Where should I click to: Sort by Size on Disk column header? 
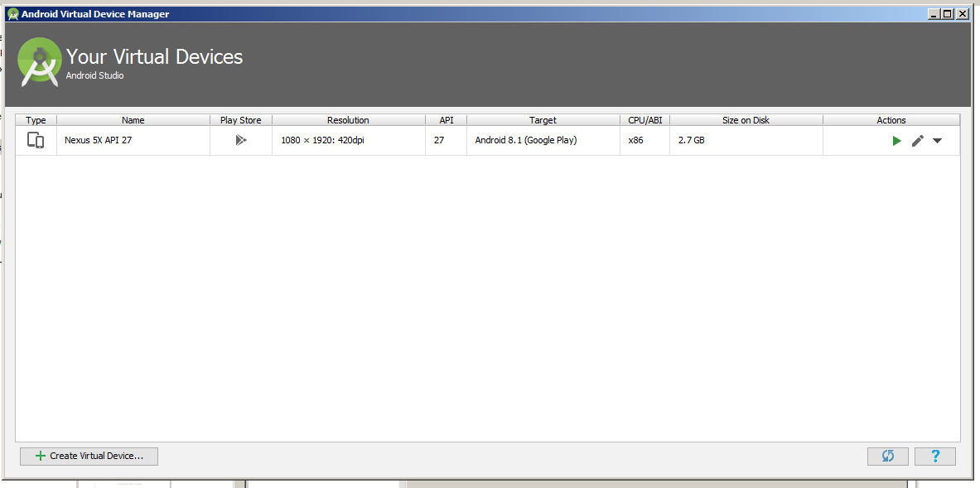pyautogui.click(x=746, y=120)
